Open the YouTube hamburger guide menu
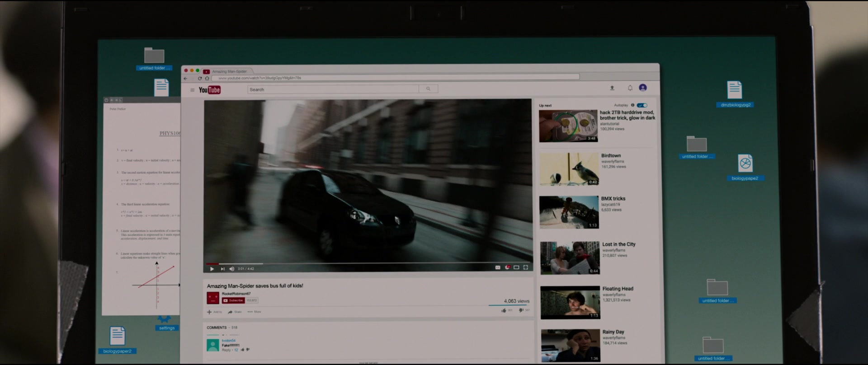Screen dimensions: 868x365 192,90
